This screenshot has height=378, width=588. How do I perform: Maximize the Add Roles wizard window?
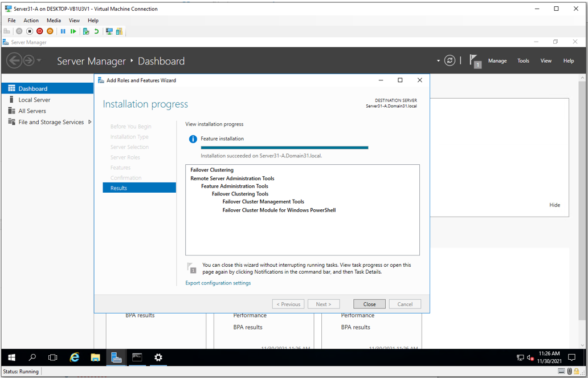(x=400, y=80)
